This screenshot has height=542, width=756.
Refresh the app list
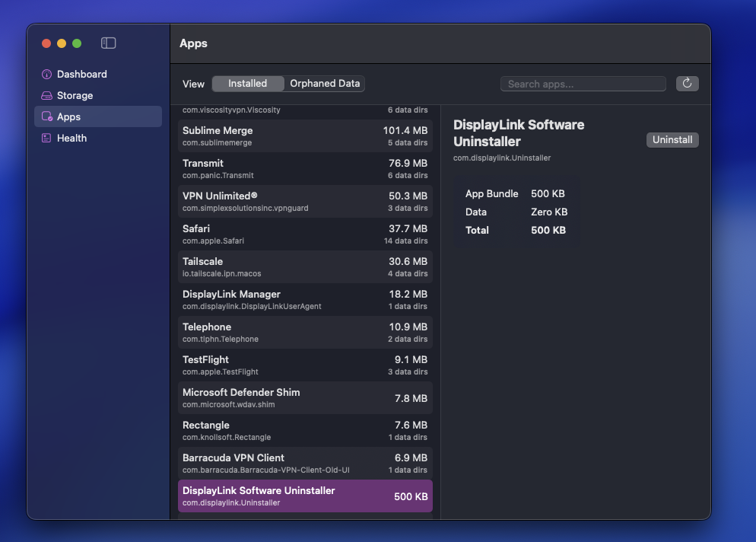(687, 83)
